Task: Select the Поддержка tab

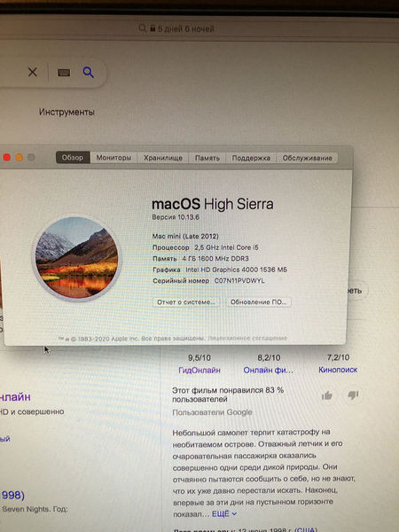Action: click(x=251, y=158)
